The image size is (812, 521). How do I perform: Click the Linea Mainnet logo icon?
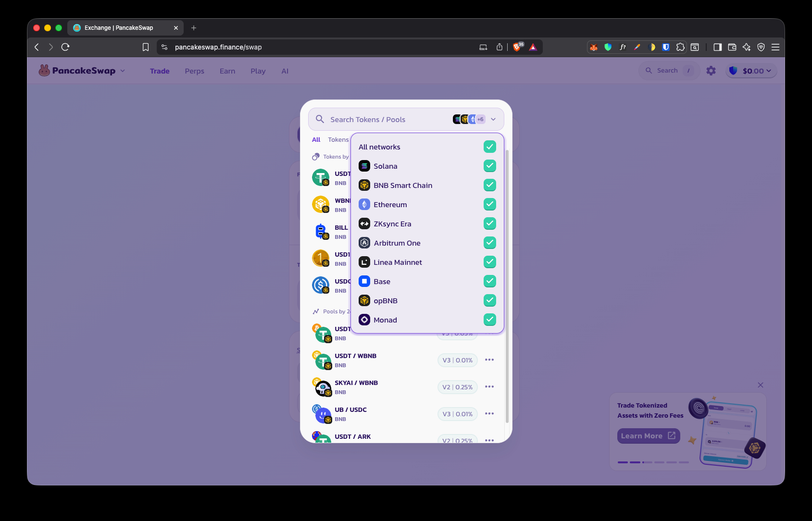tap(364, 262)
